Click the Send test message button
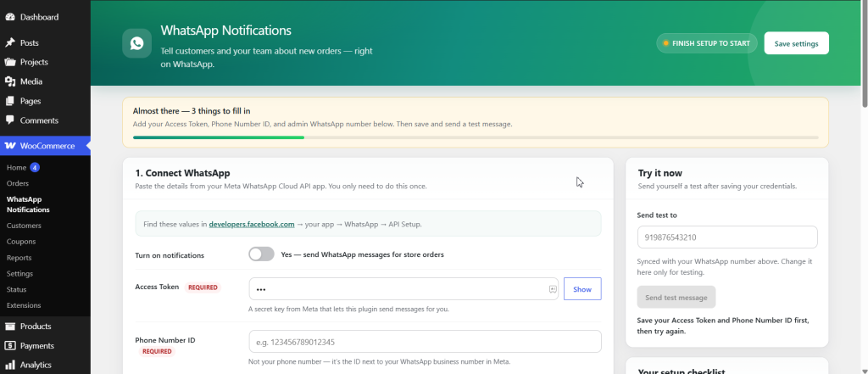This screenshot has height=374, width=868. click(x=676, y=297)
